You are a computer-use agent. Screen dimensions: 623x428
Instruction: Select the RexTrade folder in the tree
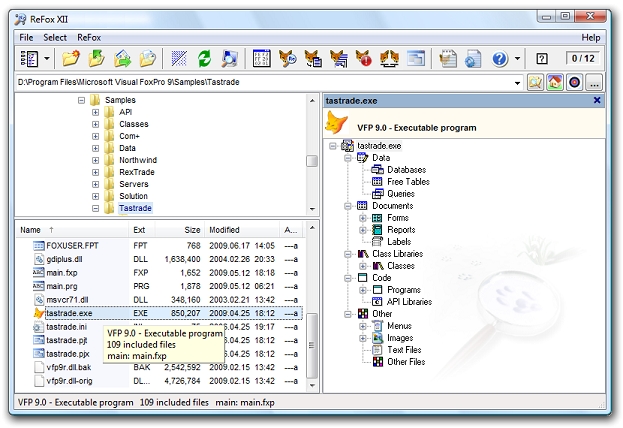click(137, 172)
